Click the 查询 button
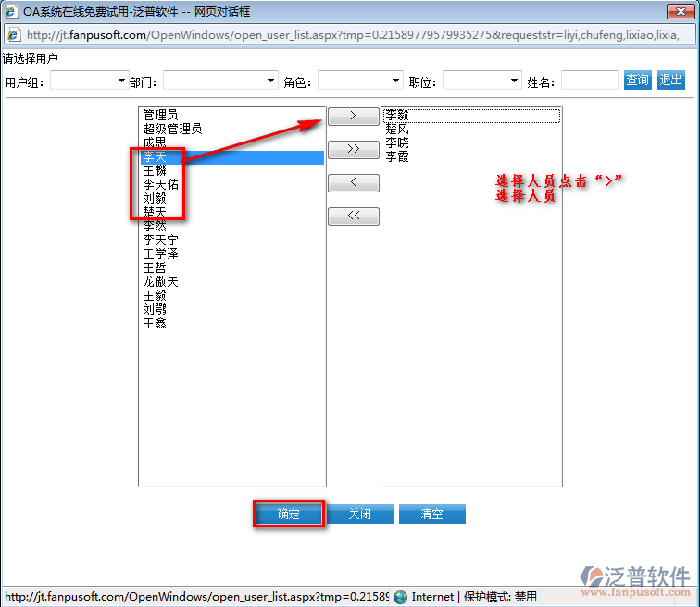700x607 pixels. click(637, 81)
